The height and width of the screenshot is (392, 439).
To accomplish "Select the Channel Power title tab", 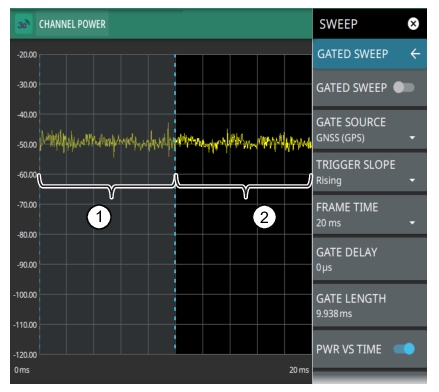I will click(72, 24).
